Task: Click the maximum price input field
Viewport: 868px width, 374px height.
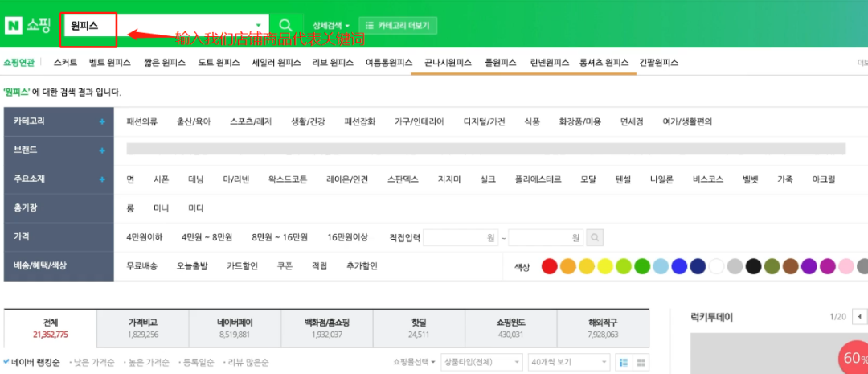Action: point(546,238)
